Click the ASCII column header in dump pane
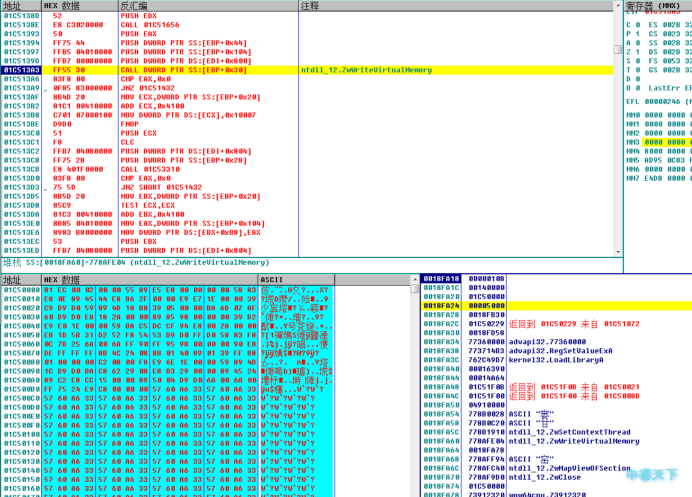692x497 pixels. (296, 280)
